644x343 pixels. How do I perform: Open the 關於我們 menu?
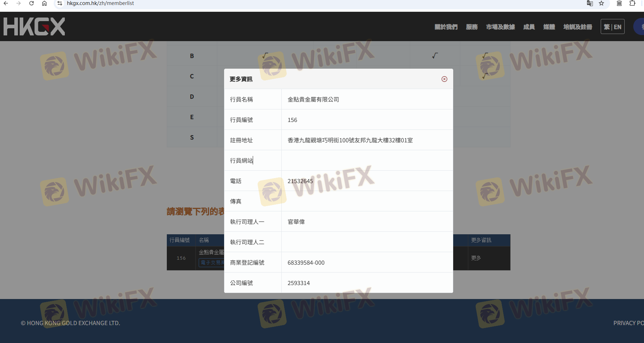tap(446, 27)
